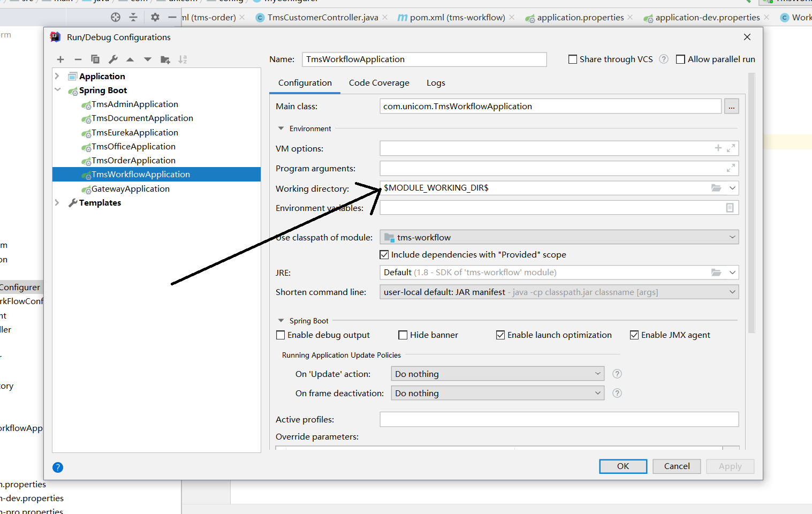The width and height of the screenshot is (812, 514).
Task: Collapse the Environment section
Action: pyautogui.click(x=280, y=128)
